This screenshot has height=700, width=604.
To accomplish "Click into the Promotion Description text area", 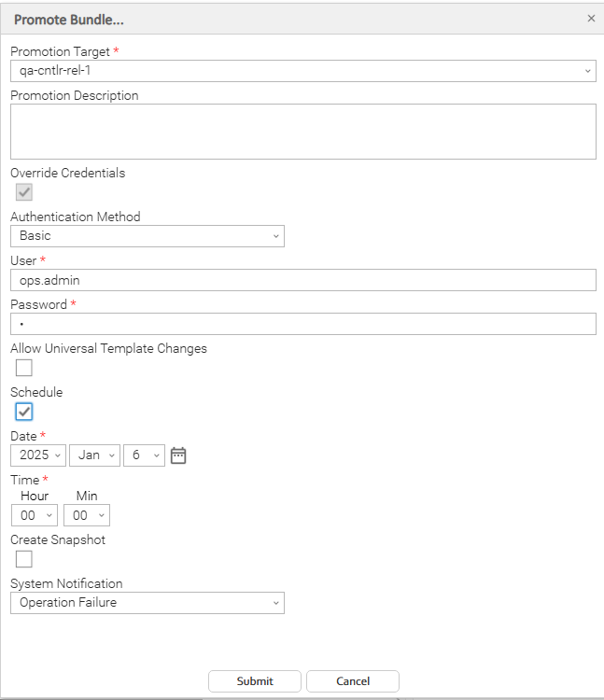I will pos(302,132).
